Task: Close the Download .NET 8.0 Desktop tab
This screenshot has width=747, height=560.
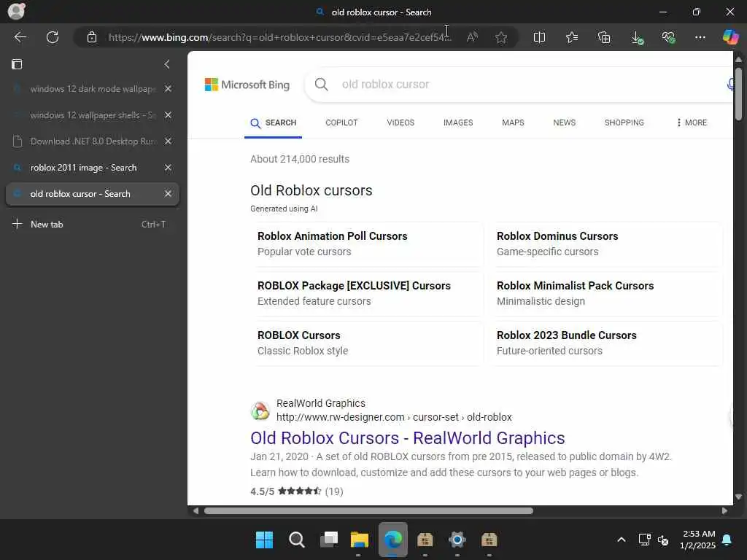Action: tap(168, 141)
